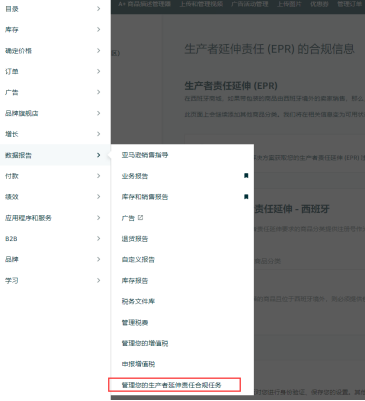Image resolution: width=365 pixels, height=401 pixels.
Task: Expand the 确定价格 menu chevron
Action: 98,51
